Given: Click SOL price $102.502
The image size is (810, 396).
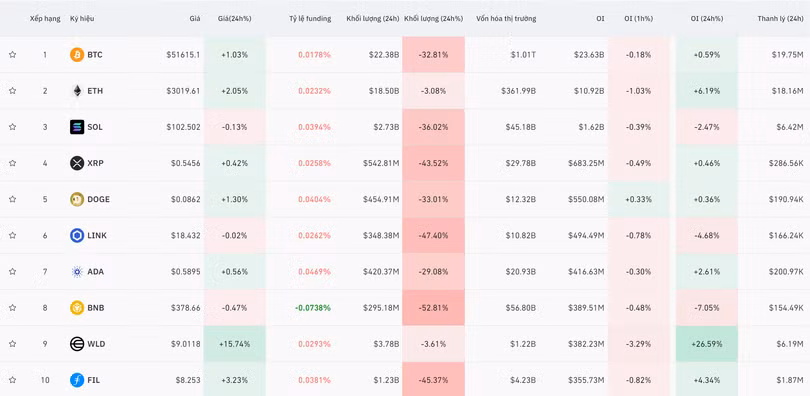Looking at the screenshot, I should (183, 127).
